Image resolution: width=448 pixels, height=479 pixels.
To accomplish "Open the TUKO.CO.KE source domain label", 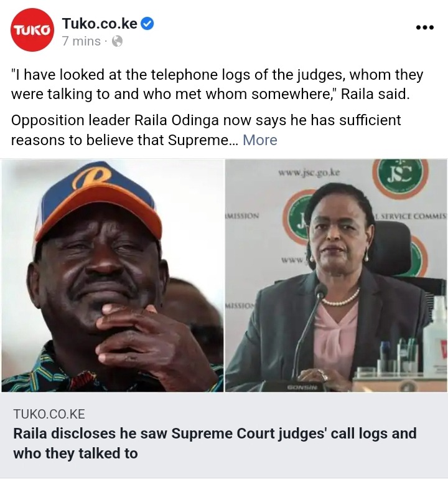I will click(49, 414).
